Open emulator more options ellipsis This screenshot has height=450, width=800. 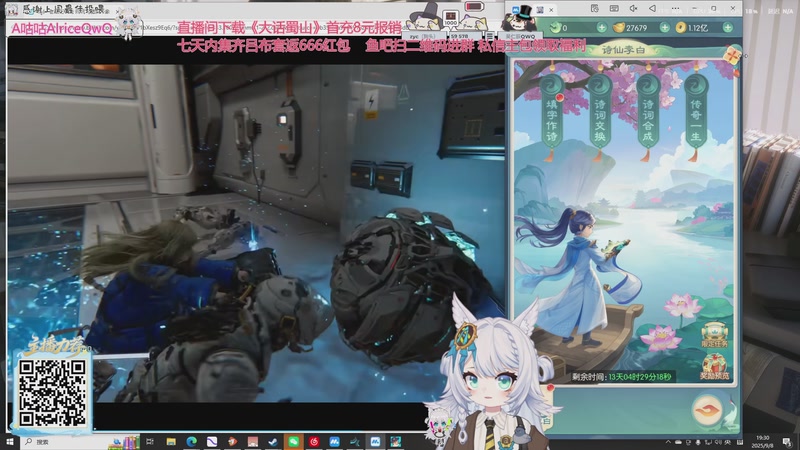[675, 9]
